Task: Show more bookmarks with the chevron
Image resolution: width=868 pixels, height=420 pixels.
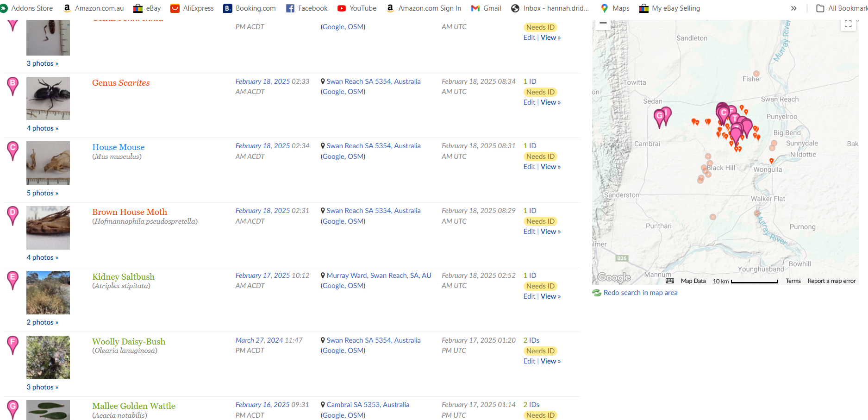Action: point(793,8)
